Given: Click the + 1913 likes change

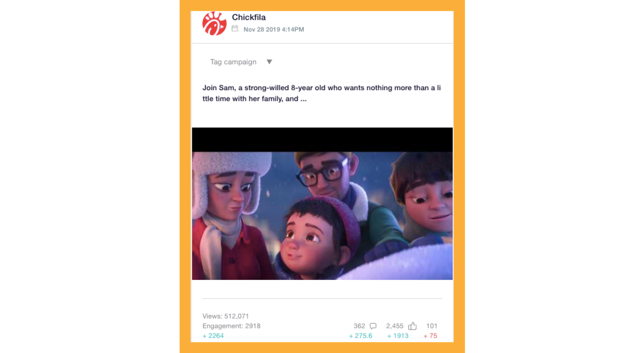Looking at the screenshot, I should coord(398,336).
